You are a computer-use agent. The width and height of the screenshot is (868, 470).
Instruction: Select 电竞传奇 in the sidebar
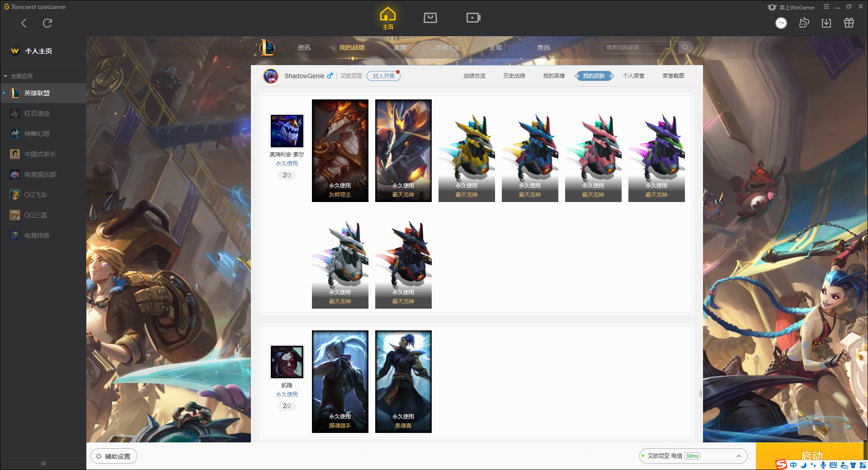pos(43,235)
